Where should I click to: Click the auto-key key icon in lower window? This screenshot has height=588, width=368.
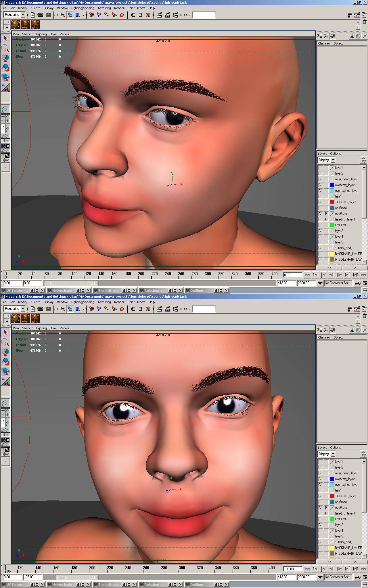tap(357, 577)
